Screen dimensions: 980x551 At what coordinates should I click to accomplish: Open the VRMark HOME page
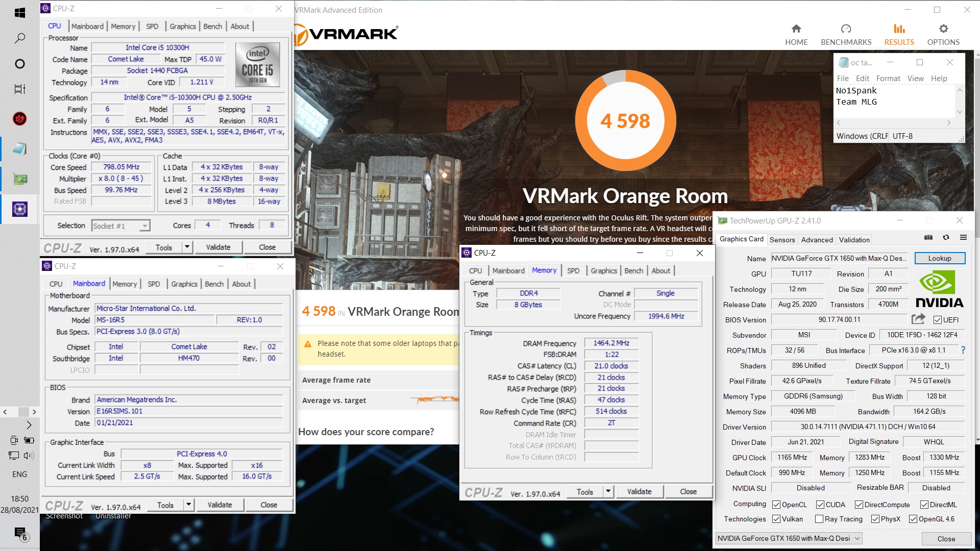[x=796, y=35]
